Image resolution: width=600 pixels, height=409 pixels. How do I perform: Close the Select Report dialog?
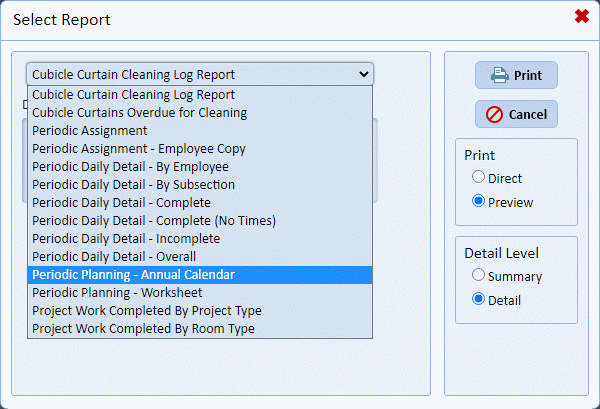[581, 17]
